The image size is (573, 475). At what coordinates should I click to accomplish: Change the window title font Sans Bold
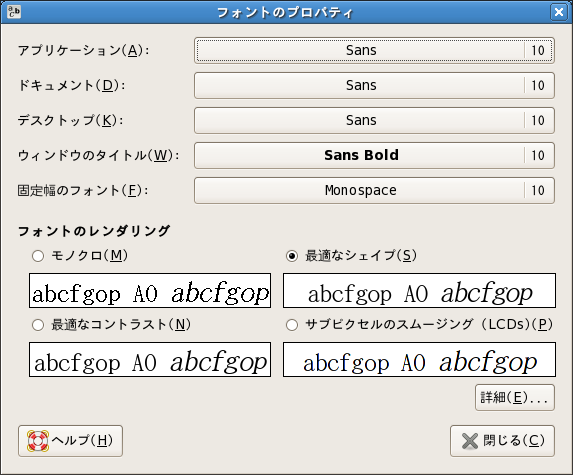coord(374,155)
